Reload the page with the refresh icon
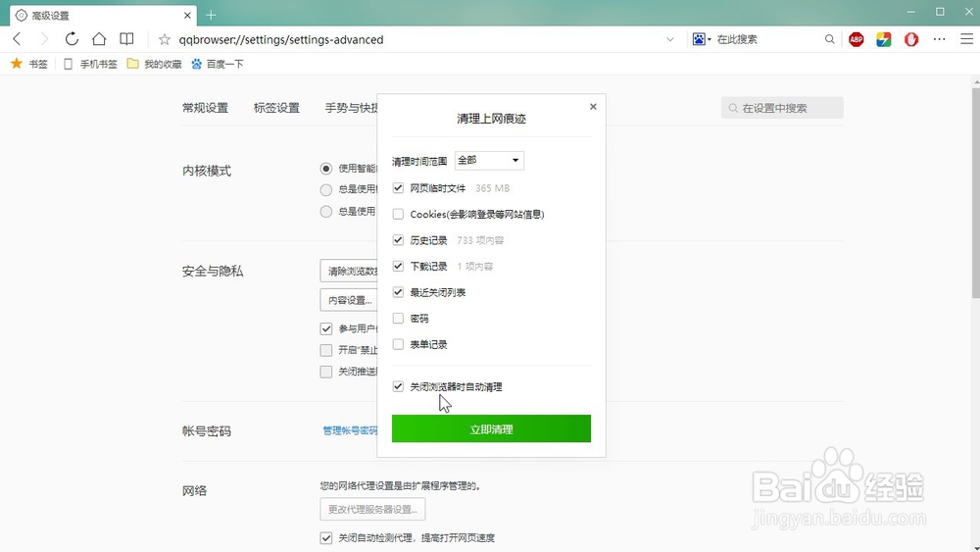This screenshot has width=980, height=552. 72,39
